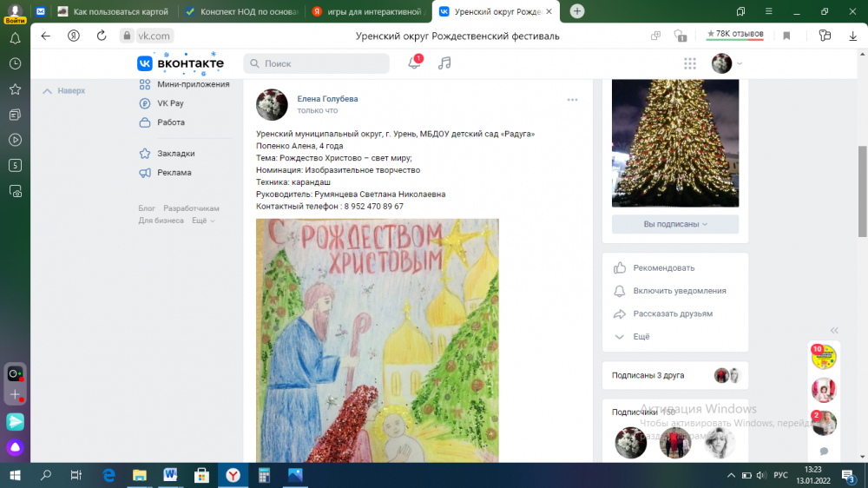This screenshot has width=868, height=488.
Task: Expand "Вы подписаны" subscription dropdown
Action: pos(674,224)
